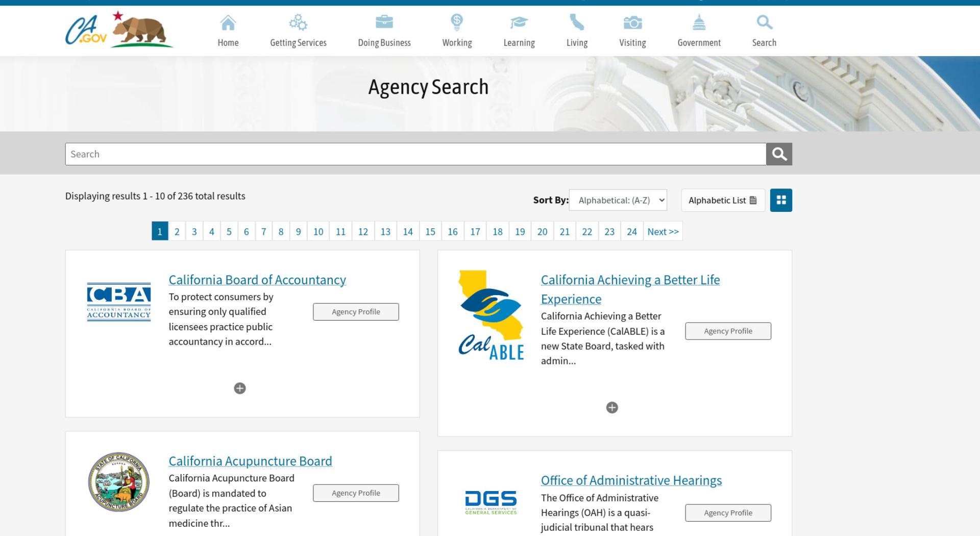The height and width of the screenshot is (536, 980).
Task: Select the Visiting camera icon
Action: point(632,22)
